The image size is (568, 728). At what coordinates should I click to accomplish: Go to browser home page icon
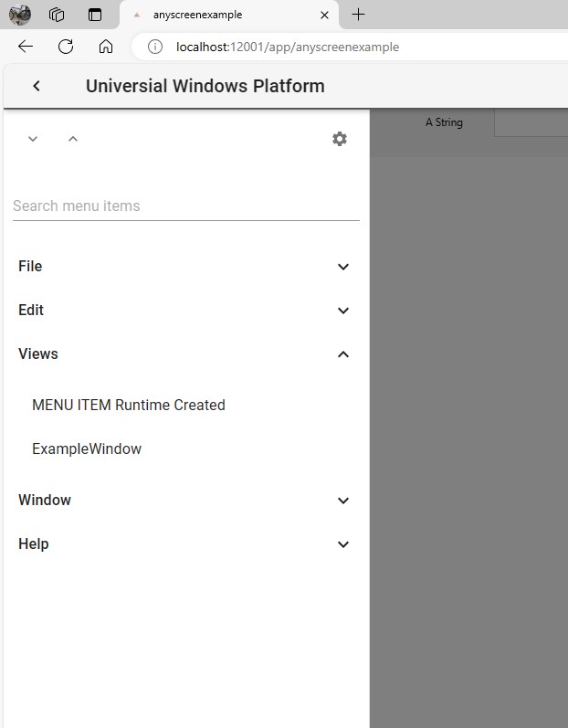(x=106, y=47)
